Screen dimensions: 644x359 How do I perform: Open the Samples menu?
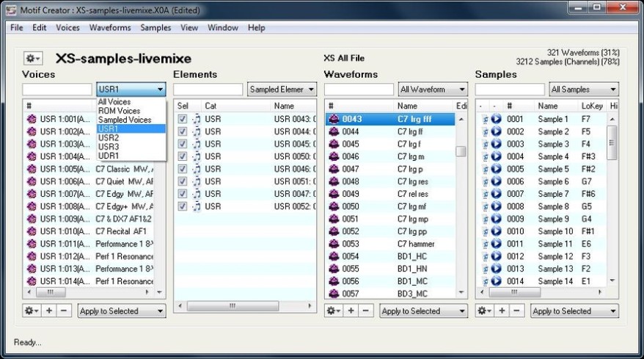155,28
